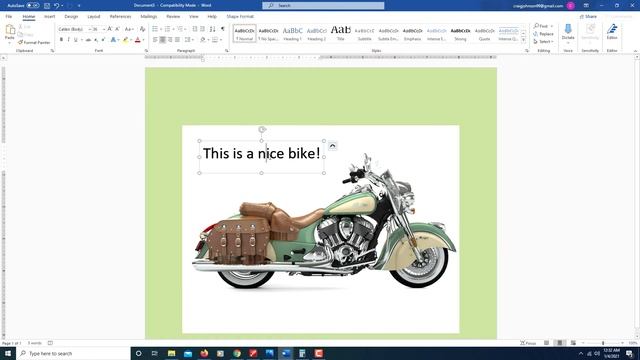Apply the No Spacing style
The height and width of the screenshot is (360, 640).
pyautogui.click(x=269, y=33)
